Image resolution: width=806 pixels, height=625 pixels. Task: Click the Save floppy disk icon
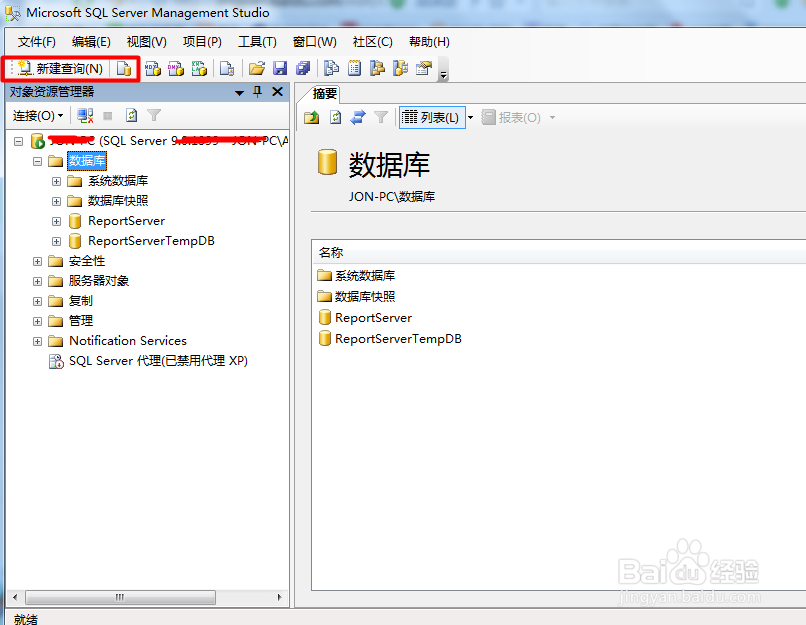point(280,68)
